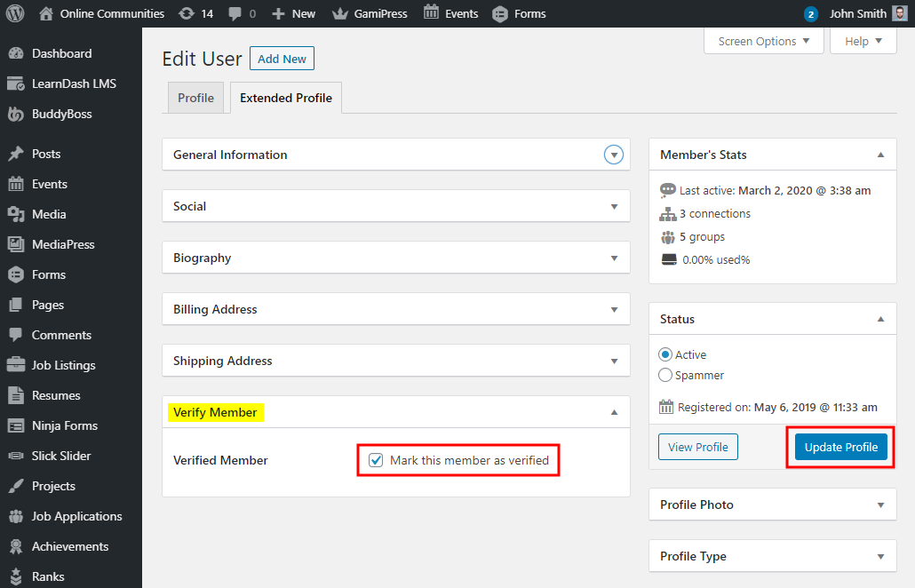915x588 pixels.
Task: Open the Screen Options dropdown
Action: (x=763, y=41)
